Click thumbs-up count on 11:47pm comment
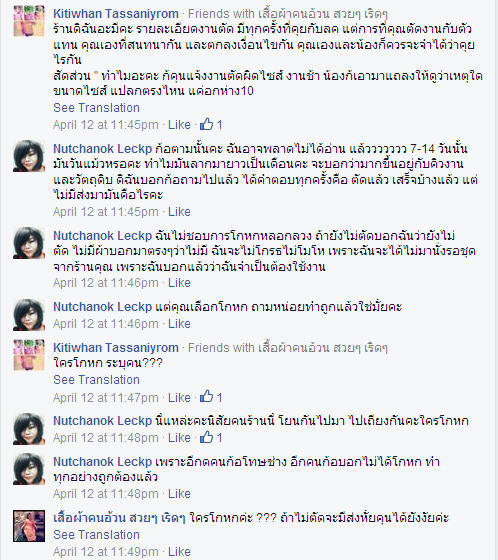 [x=219, y=397]
